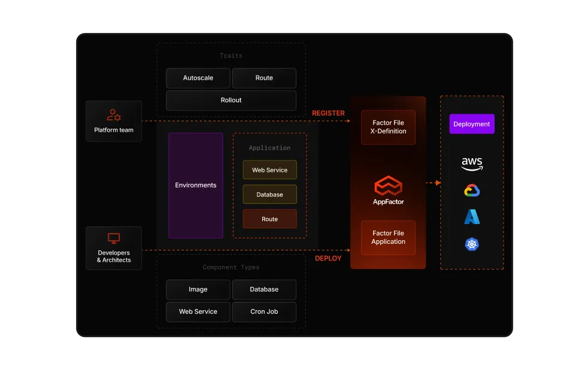Select the Kubernetes wheel icon
Screen dimensions: 588x369
click(x=472, y=244)
